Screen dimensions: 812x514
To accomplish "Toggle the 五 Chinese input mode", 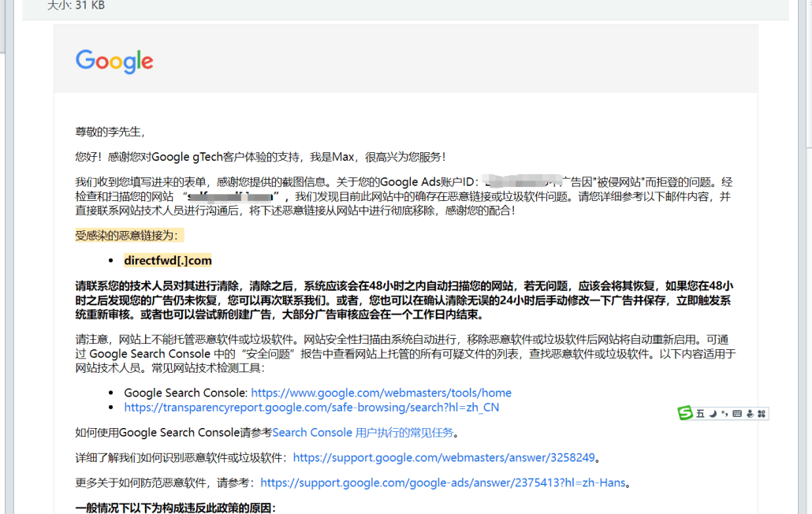I will pyautogui.click(x=700, y=414).
